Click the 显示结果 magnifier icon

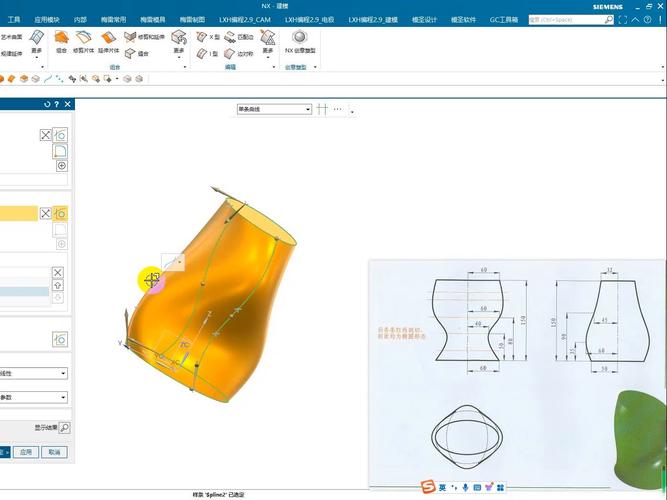[x=64, y=427]
